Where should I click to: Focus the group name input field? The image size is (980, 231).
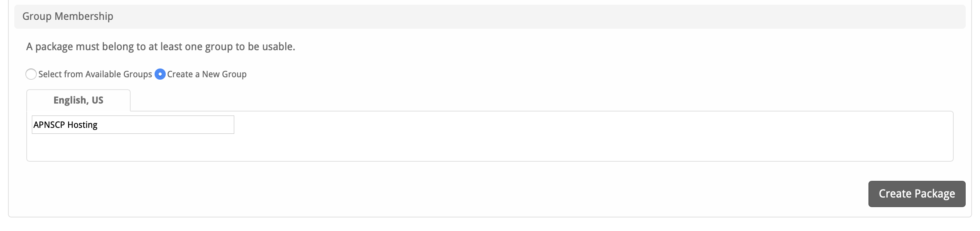pyautogui.click(x=133, y=125)
